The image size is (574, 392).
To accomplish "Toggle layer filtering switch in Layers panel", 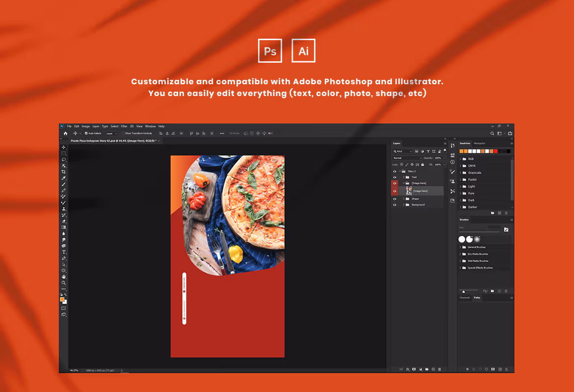I will click(x=445, y=150).
